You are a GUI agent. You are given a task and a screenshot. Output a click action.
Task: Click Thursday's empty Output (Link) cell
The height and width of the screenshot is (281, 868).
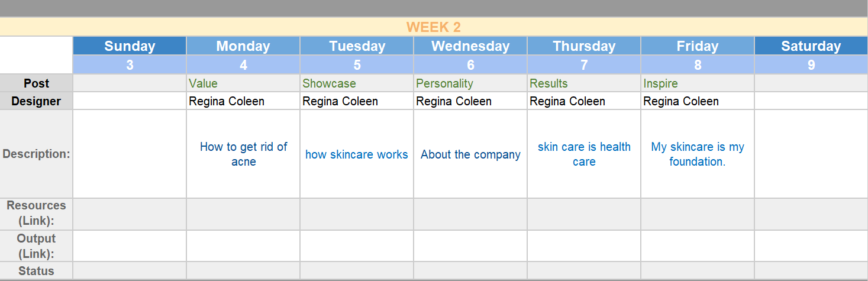point(584,246)
